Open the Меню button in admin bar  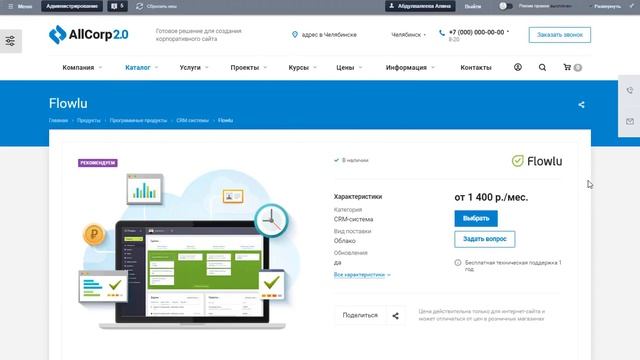[x=20, y=6]
